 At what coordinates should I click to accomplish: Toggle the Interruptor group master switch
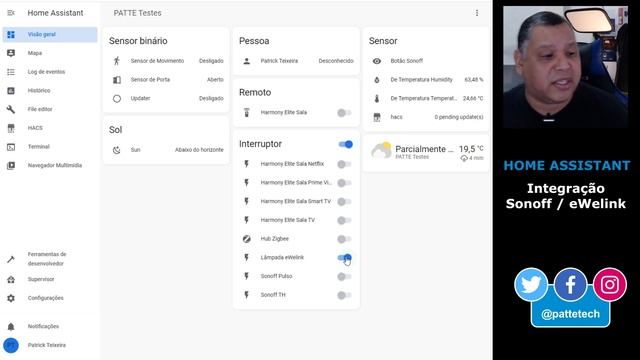pyautogui.click(x=345, y=144)
